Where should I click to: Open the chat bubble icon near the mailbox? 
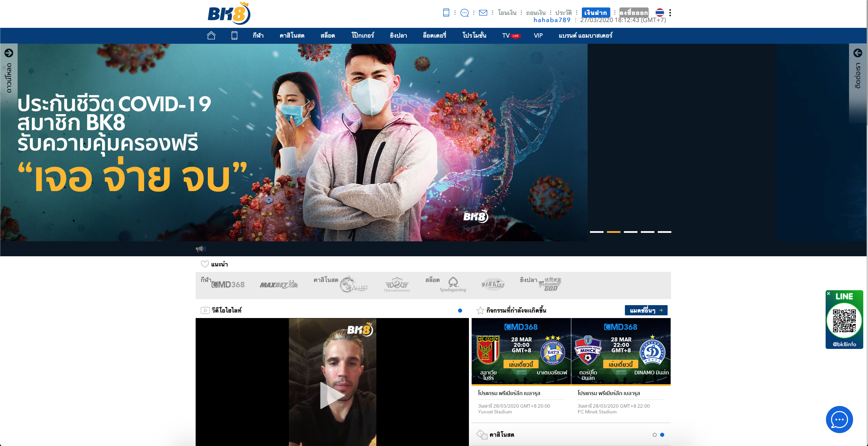pyautogui.click(x=465, y=13)
